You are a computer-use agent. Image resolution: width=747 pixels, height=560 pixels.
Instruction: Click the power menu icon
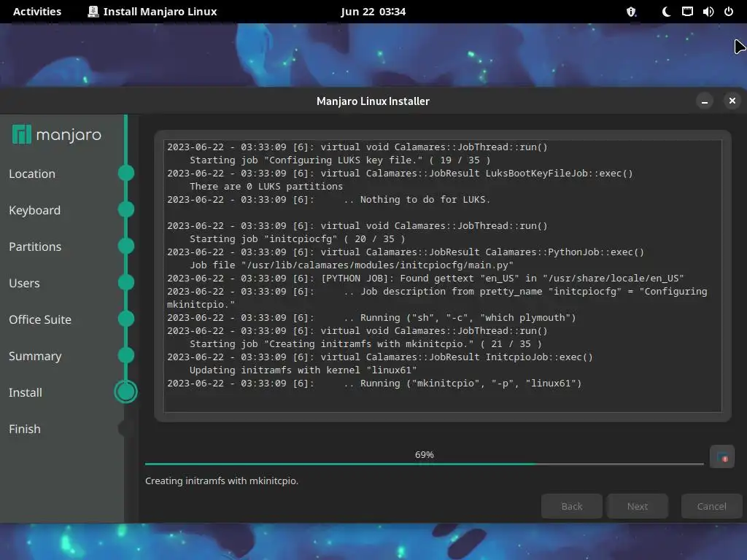[729, 12]
